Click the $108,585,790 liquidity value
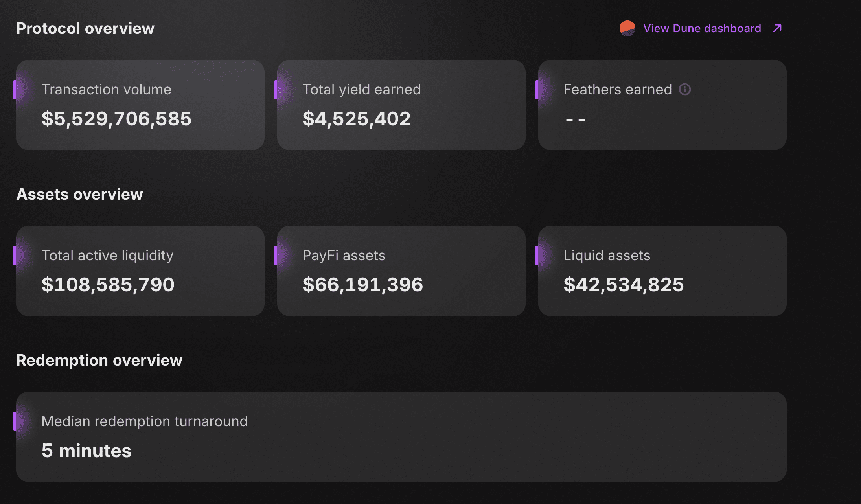The width and height of the screenshot is (861, 504). [x=108, y=285]
